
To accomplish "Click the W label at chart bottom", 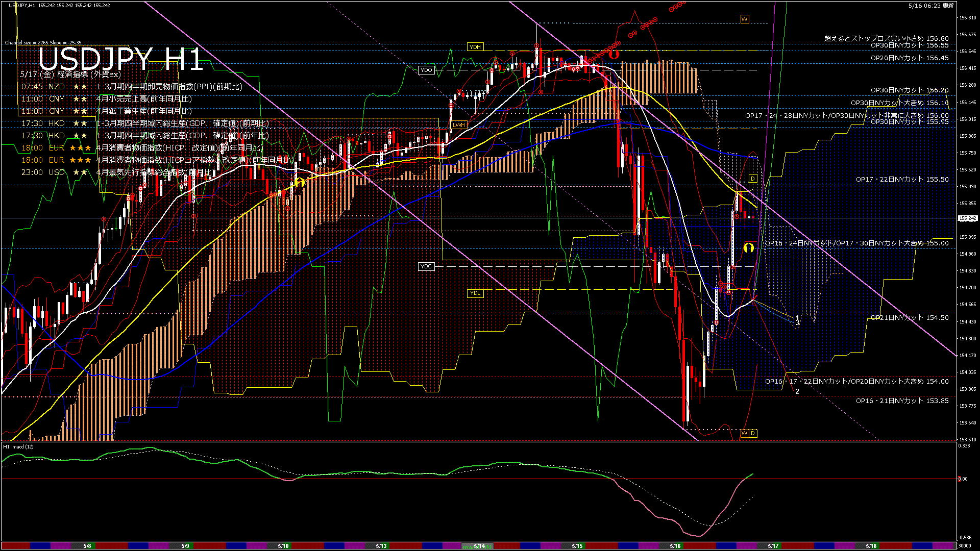I will click(x=745, y=433).
